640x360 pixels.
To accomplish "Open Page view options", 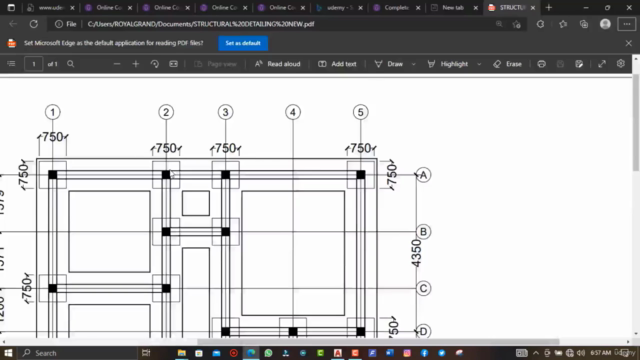I will (216, 64).
